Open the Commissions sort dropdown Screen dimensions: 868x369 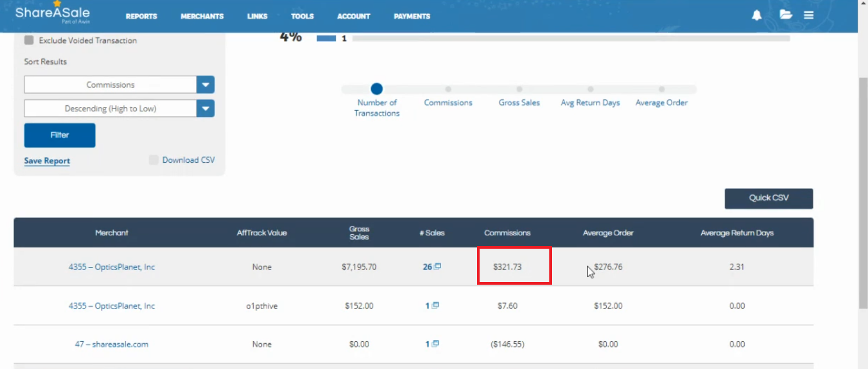[x=119, y=85]
